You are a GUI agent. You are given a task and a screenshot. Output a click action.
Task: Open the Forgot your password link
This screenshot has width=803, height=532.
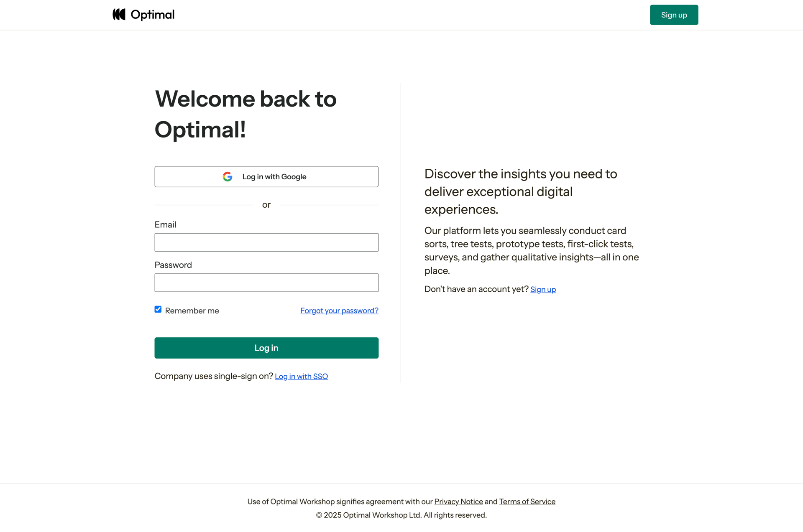(x=339, y=311)
